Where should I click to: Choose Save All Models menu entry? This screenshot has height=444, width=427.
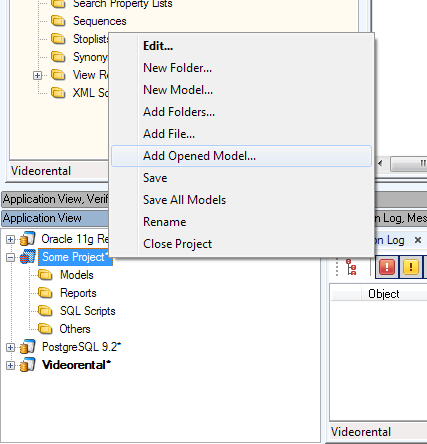click(241, 200)
